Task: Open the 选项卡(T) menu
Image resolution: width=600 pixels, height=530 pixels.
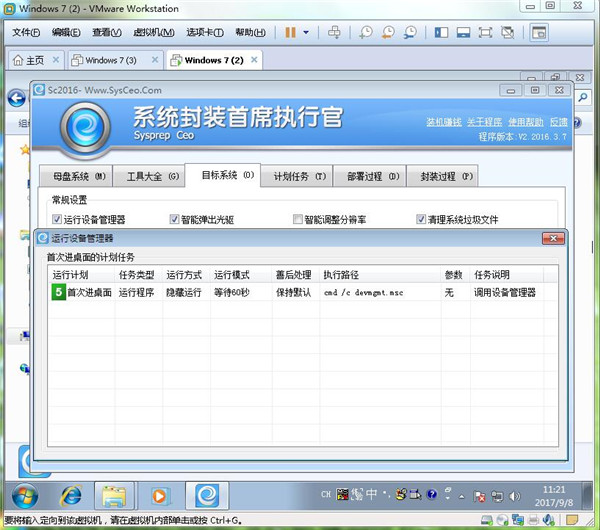Action: tap(205, 33)
